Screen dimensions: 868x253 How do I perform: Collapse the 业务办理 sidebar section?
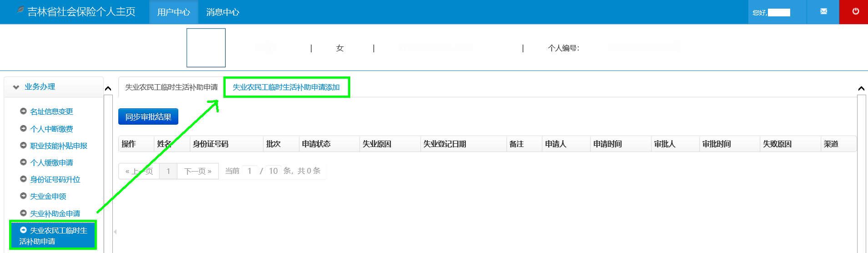pos(16,87)
